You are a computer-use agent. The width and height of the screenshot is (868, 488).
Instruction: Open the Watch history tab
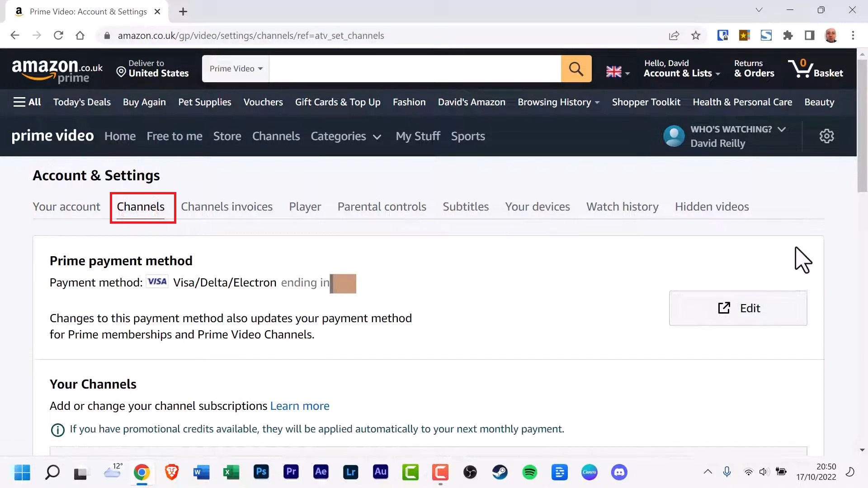[x=623, y=206]
